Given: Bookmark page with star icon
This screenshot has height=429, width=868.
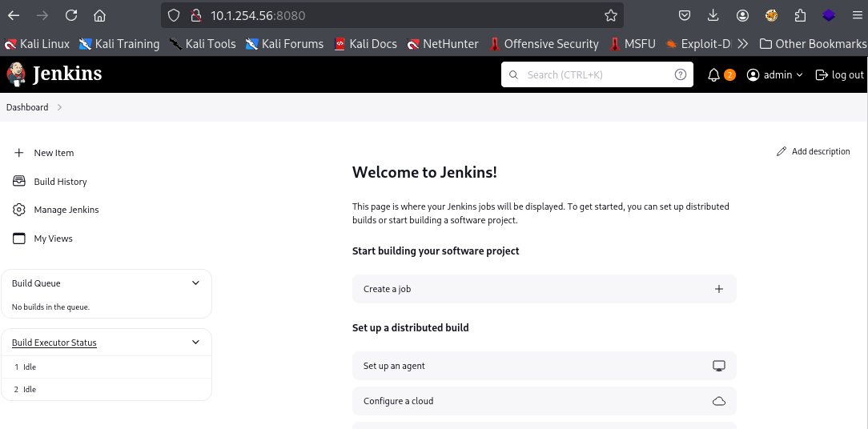Looking at the screenshot, I should pyautogui.click(x=611, y=15).
